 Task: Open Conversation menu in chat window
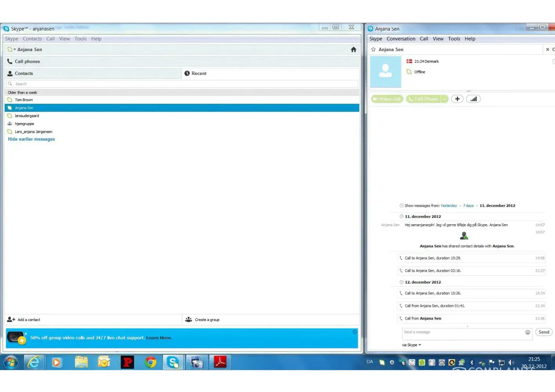coord(401,39)
